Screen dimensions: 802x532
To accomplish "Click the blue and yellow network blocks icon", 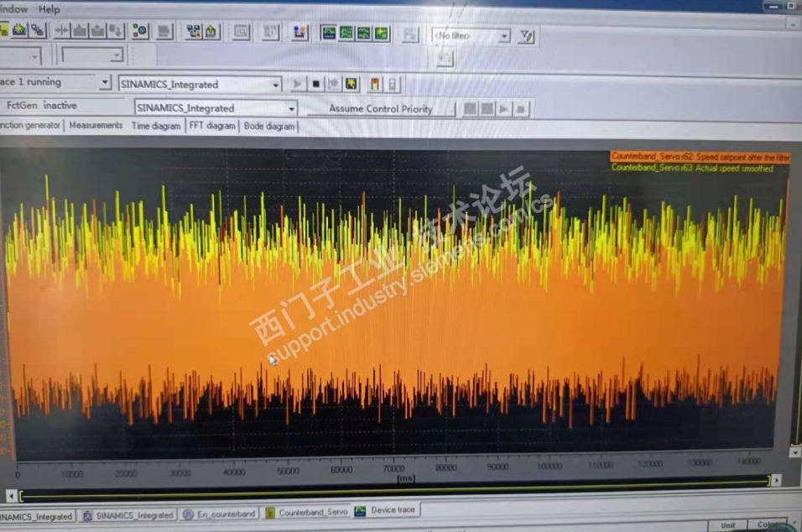I will pyautogui.click(x=193, y=32).
